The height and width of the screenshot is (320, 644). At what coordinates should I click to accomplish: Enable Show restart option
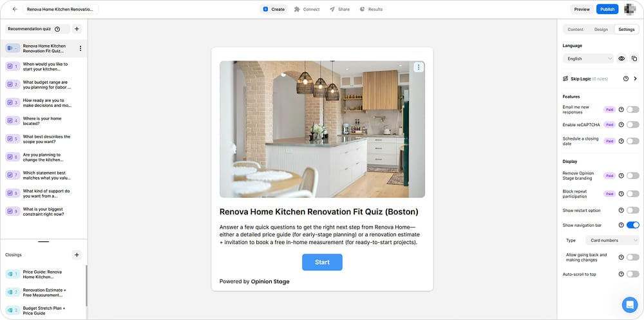pos(632,211)
